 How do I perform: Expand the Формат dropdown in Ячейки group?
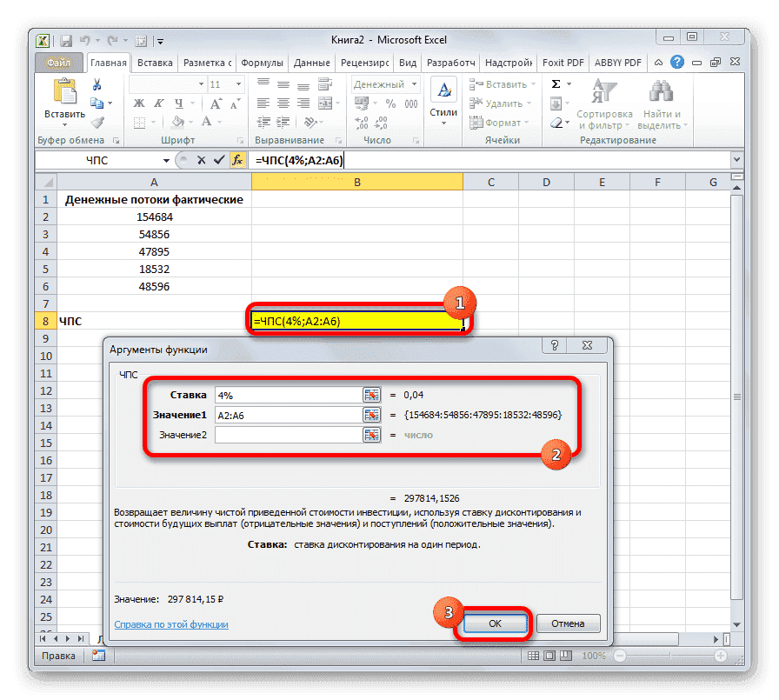pyautogui.click(x=507, y=122)
